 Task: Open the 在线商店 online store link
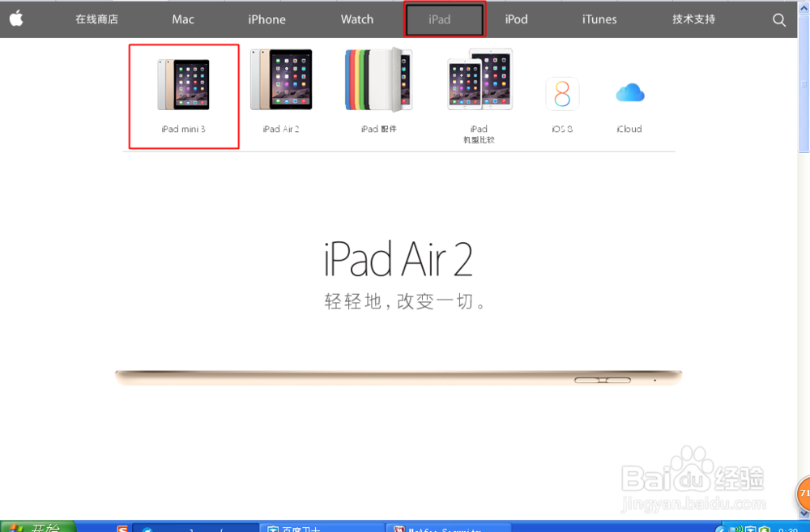(96, 19)
